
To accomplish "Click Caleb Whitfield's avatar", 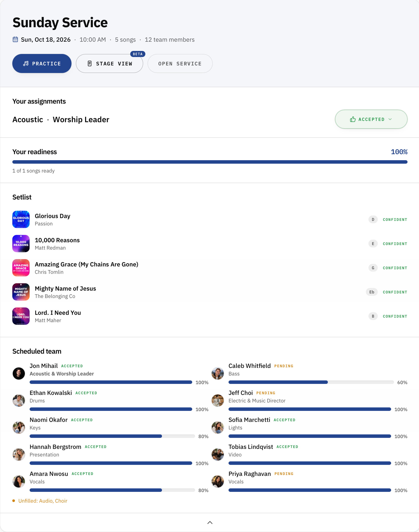I will click(x=218, y=373).
